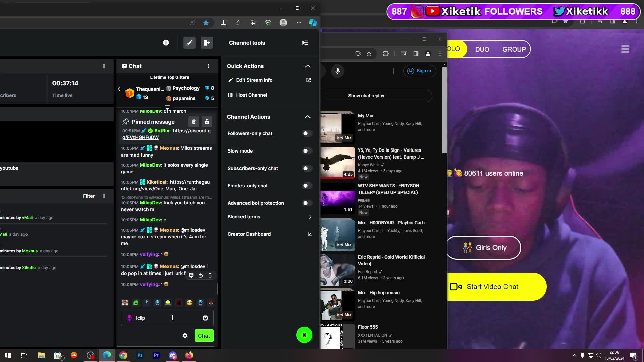This screenshot has height=362, width=644.
Task: Collapse the Channel Actions section
Action: (307, 117)
